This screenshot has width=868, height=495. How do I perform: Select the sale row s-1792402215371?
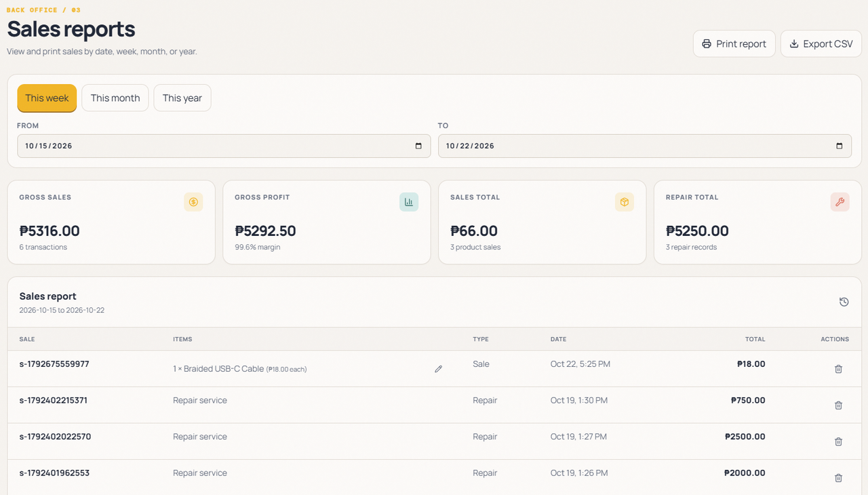434,405
